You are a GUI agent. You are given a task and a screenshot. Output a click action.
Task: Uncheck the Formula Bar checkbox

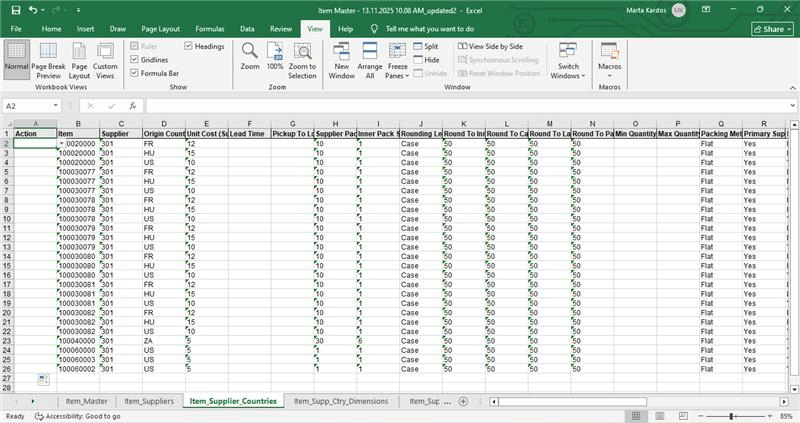tap(136, 73)
